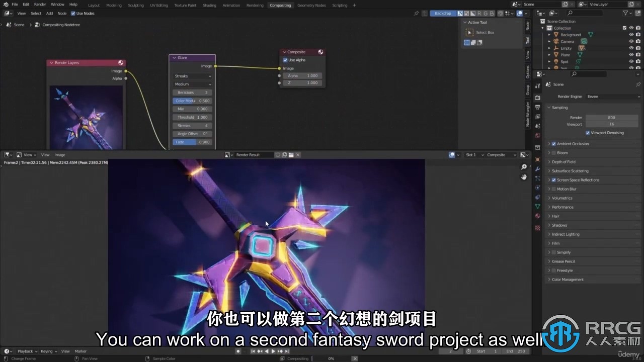Click the pin icon in node editor header

tap(416, 13)
